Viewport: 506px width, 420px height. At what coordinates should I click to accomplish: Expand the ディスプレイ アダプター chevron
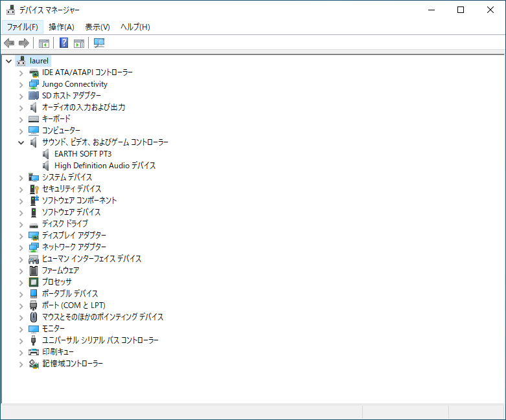21,236
